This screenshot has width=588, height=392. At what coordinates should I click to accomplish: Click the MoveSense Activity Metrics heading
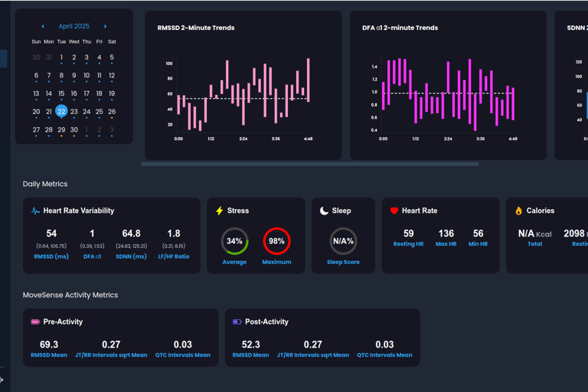tap(70, 295)
